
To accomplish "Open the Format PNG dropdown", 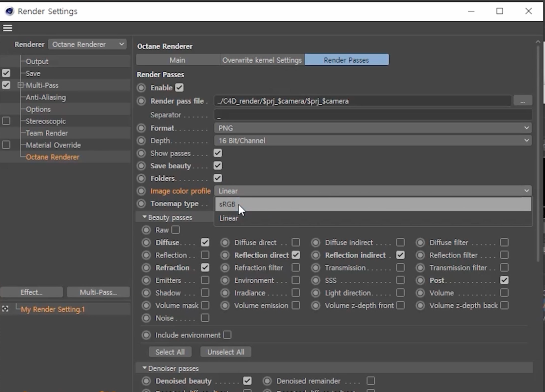I will point(373,128).
